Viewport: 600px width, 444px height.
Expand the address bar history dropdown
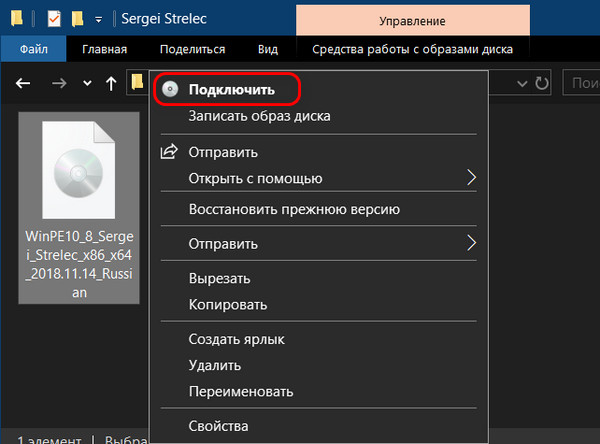coord(522,83)
